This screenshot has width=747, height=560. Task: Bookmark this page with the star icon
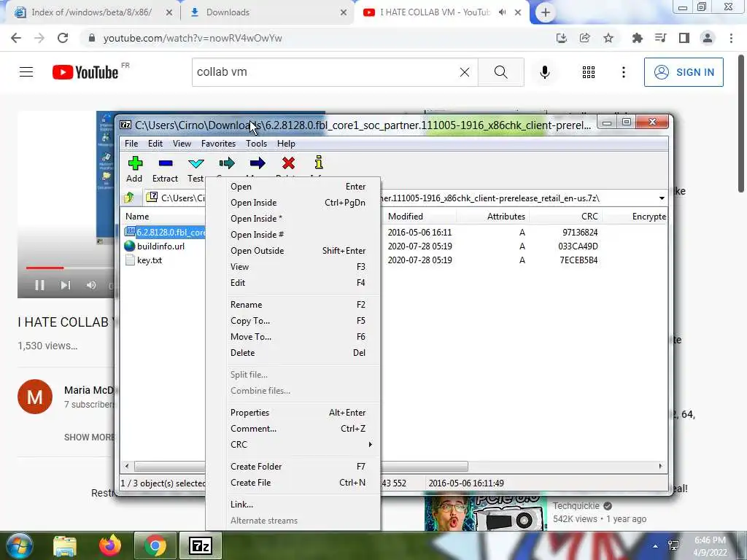point(608,38)
